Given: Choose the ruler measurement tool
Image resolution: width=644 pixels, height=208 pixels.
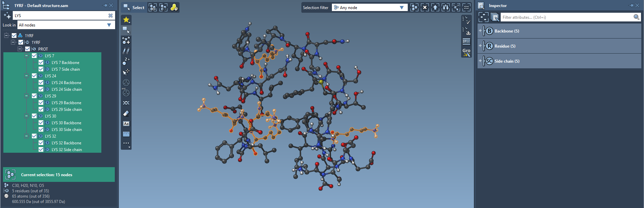Looking at the screenshot, I should tap(126, 134).
